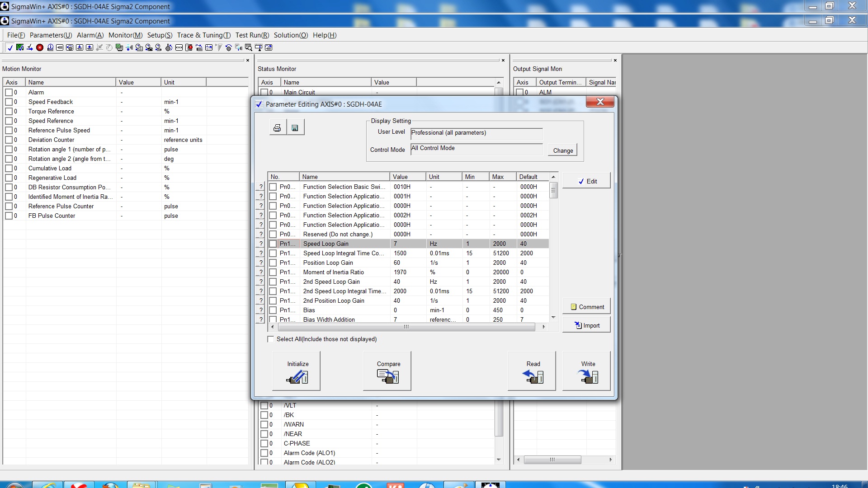Image resolution: width=868 pixels, height=488 pixels.
Task: Click the help question mark beside Position Loop Gain
Action: click(261, 263)
